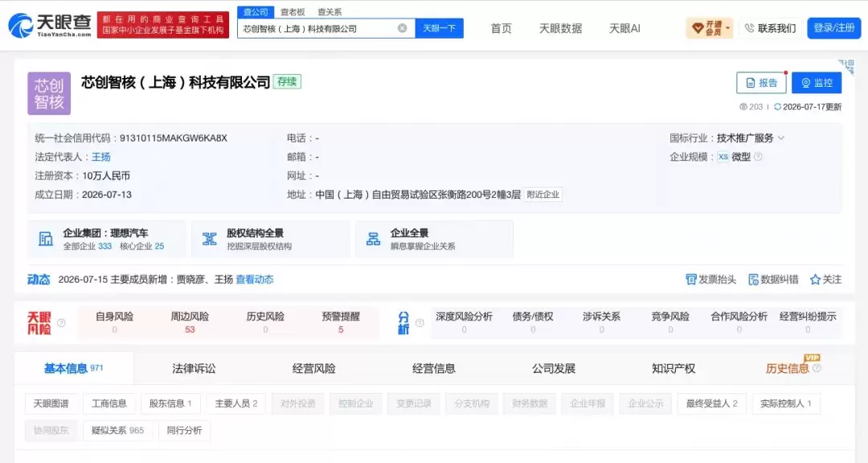Click the 天眼图谱 sub-tab
Image resolution: width=868 pixels, height=463 pixels.
[x=51, y=404]
